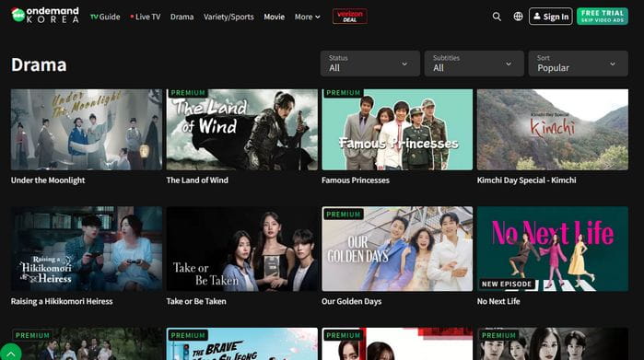Screen dimensions: 644x360
Task: Open Under the Moonlight thumbnail
Action: coord(87,130)
